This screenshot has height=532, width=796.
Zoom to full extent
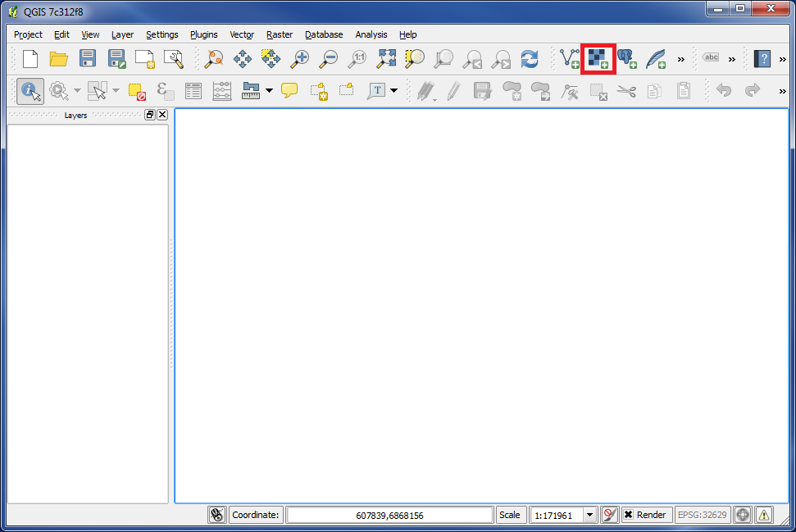(x=386, y=58)
